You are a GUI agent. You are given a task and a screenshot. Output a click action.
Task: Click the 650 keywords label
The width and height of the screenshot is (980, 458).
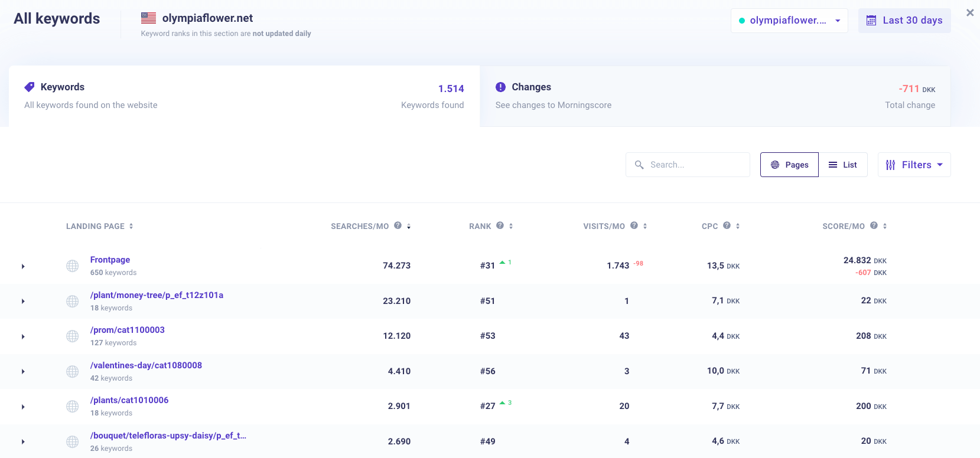[x=113, y=273]
